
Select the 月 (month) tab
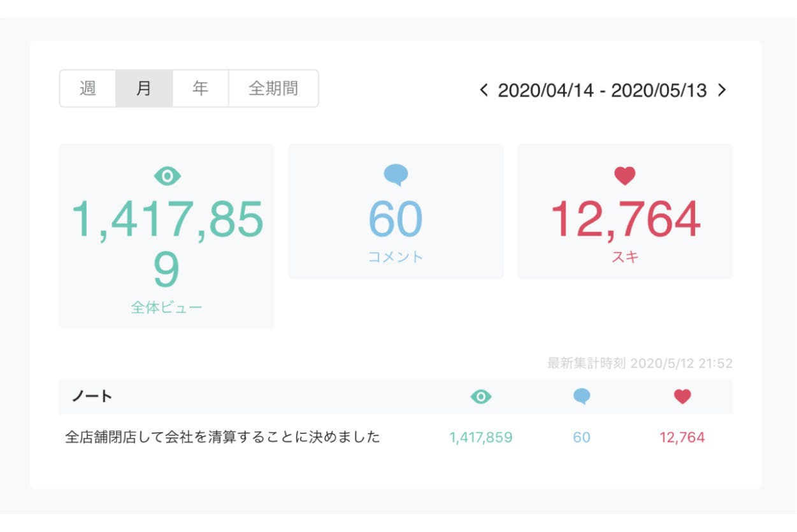(144, 89)
